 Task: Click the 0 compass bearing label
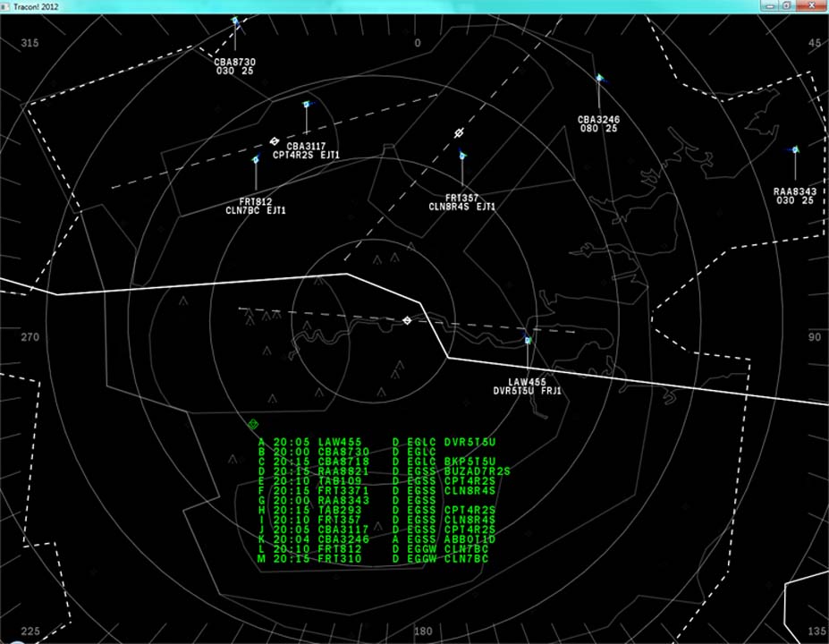(418, 43)
